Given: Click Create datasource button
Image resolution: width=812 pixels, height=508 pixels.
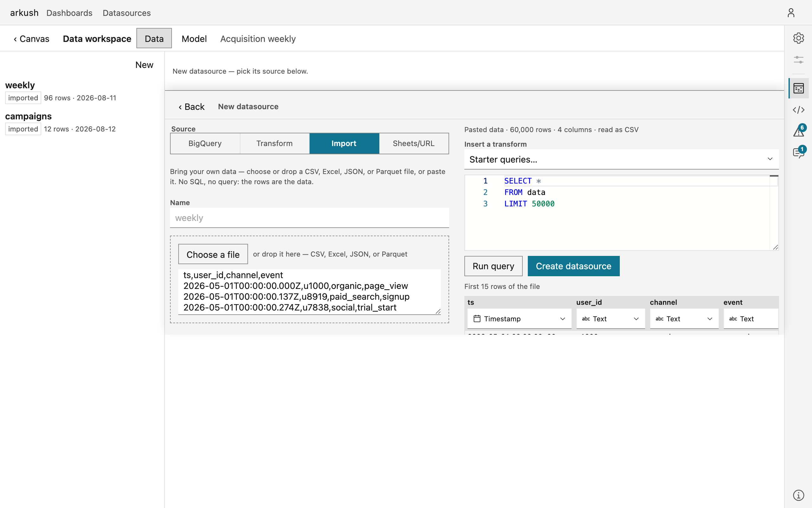Looking at the screenshot, I should tap(573, 266).
